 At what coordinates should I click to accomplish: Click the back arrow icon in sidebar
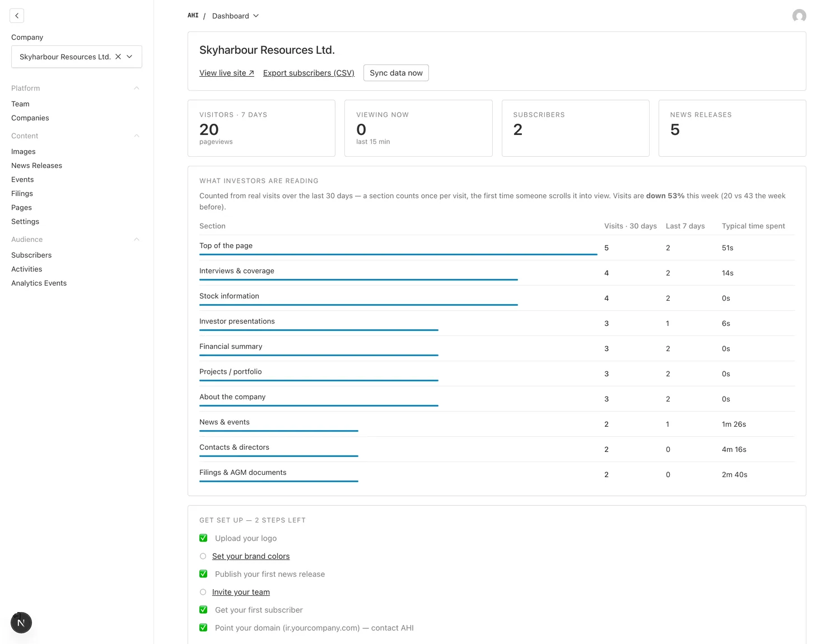[17, 16]
